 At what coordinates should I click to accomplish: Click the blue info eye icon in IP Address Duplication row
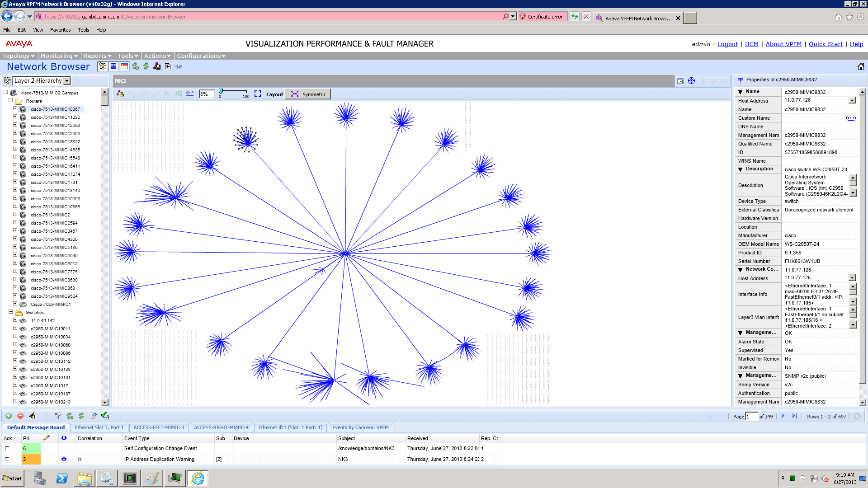point(64,459)
